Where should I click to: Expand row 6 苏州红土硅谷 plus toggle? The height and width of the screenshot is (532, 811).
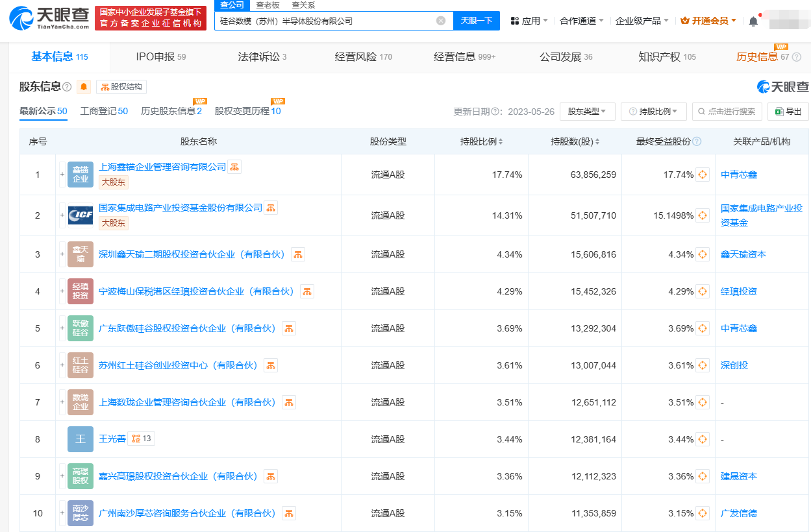coord(62,365)
